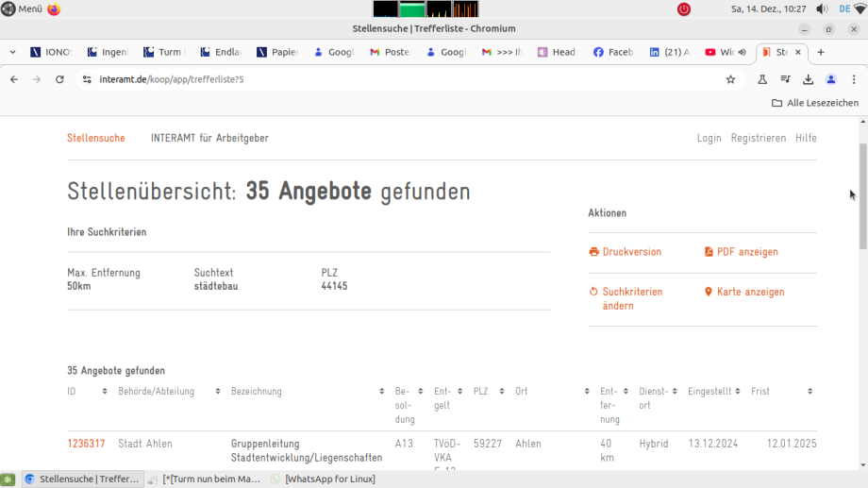
Task: Open PDF anzeigen document icon
Action: click(x=709, y=252)
